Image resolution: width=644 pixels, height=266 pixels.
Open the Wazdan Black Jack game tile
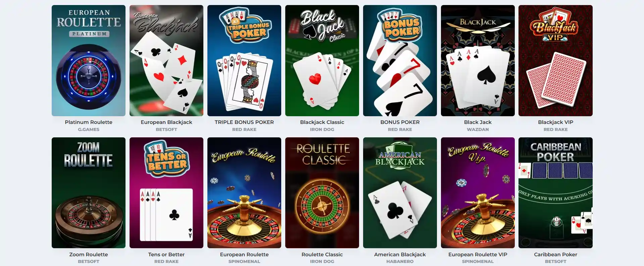point(478,60)
